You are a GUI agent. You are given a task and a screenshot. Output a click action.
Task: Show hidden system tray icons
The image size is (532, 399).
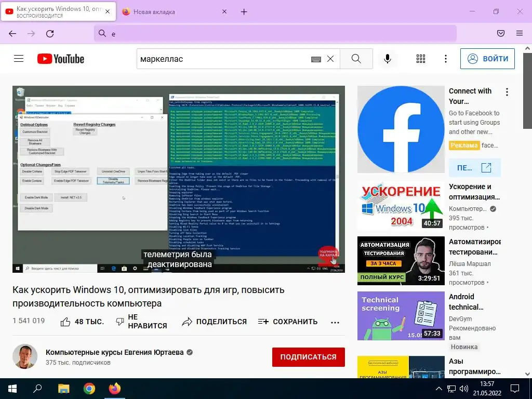pos(438,389)
